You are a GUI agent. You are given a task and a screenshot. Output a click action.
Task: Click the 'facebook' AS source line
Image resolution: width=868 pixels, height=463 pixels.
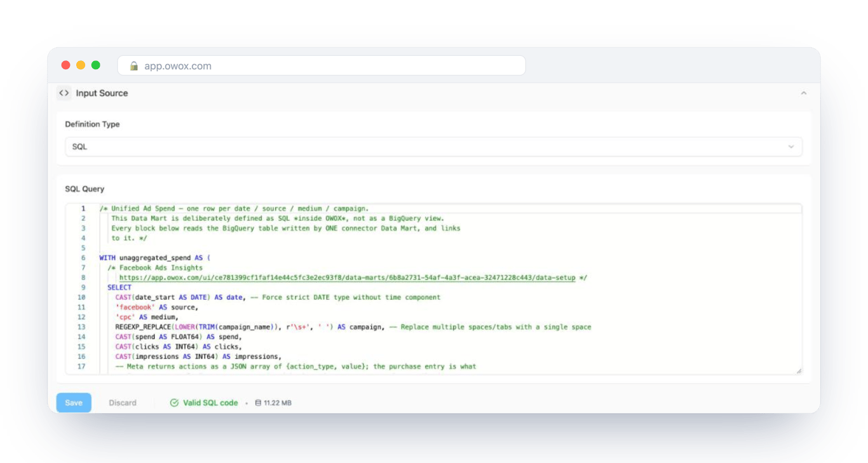[x=156, y=307]
